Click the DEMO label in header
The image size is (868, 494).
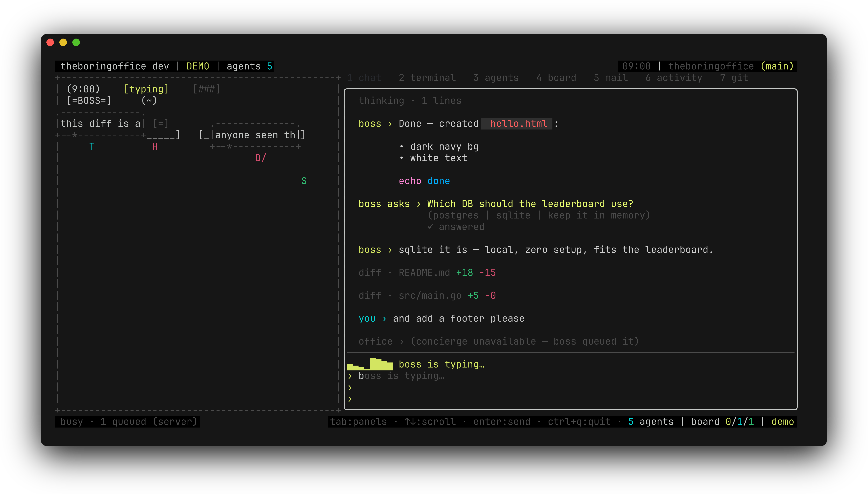tap(198, 66)
